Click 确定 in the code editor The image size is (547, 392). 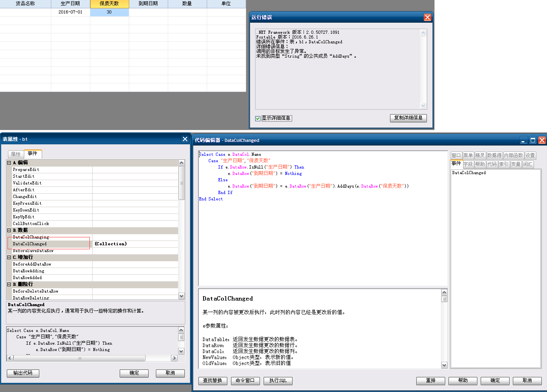495,381
